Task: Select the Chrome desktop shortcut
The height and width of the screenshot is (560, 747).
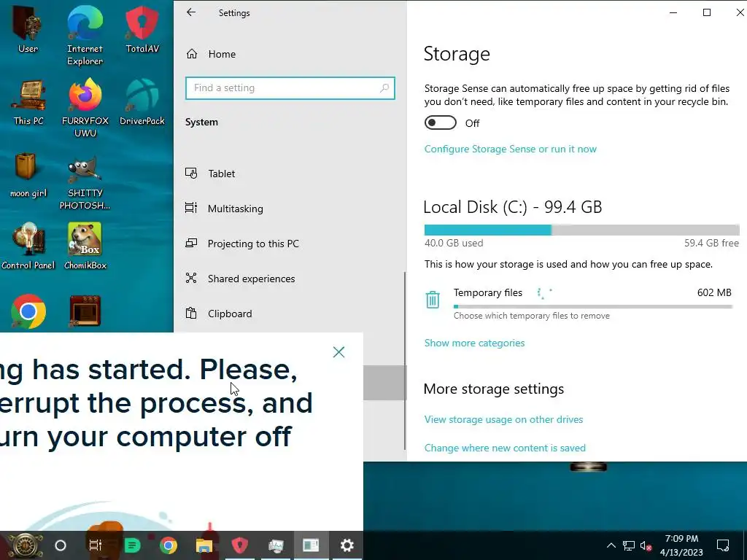Action: point(28,311)
